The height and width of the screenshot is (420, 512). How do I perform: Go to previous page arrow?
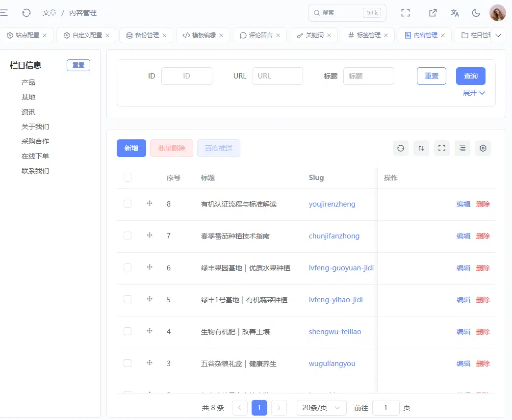tap(240, 408)
